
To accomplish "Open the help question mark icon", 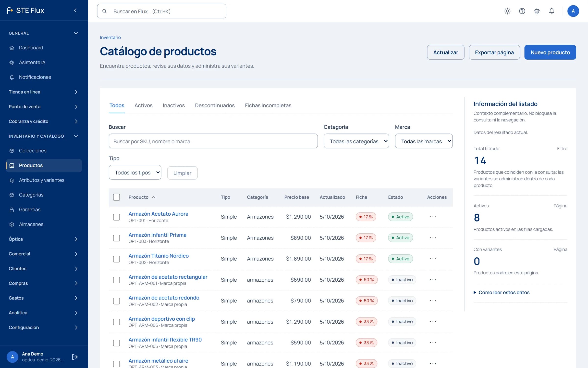I will pyautogui.click(x=522, y=11).
